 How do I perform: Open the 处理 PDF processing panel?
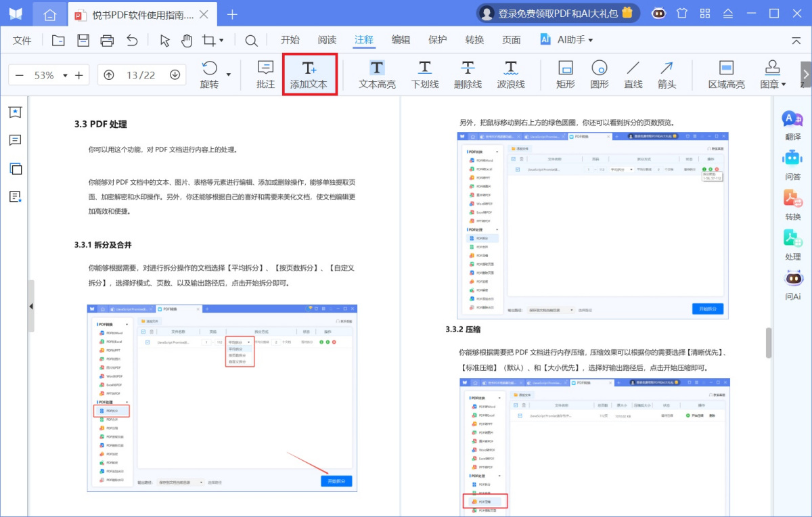pyautogui.click(x=792, y=248)
